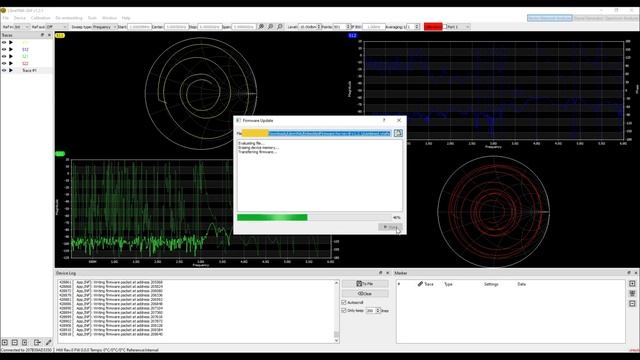Click add marker icon in Marker panel
The height and width of the screenshot is (360, 640).
pos(632,284)
